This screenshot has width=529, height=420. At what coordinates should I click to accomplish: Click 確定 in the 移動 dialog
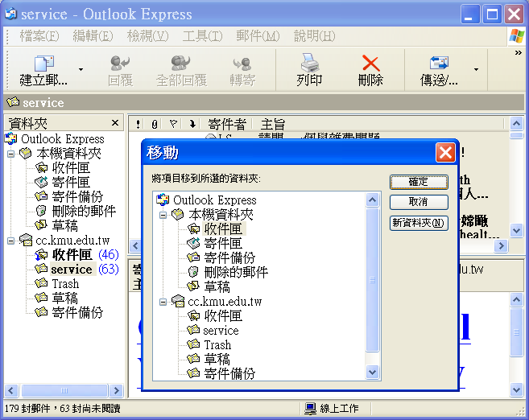tap(419, 182)
